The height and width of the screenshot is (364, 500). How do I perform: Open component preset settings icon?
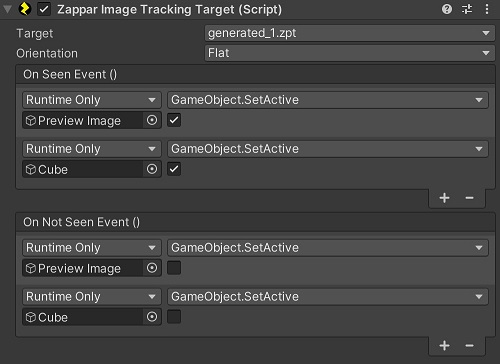467,9
